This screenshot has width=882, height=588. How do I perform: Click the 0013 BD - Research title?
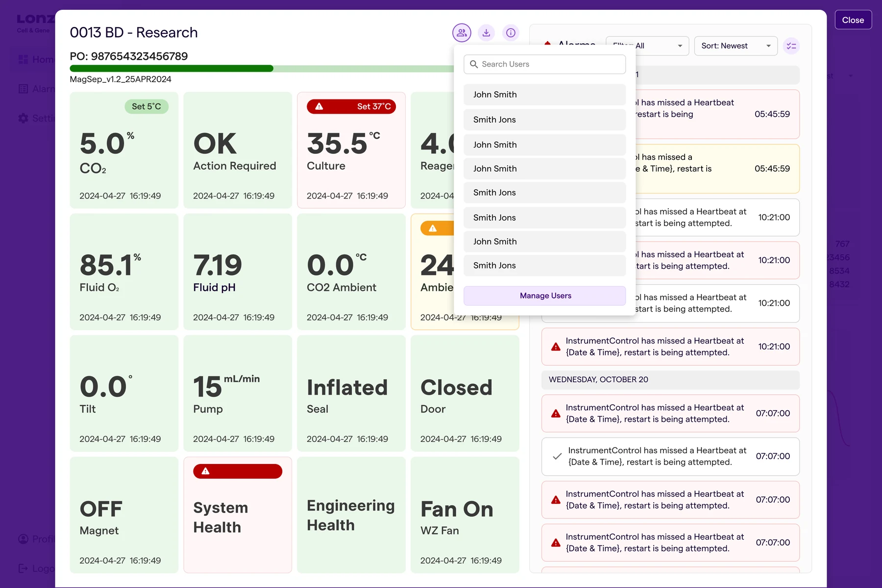(x=134, y=32)
